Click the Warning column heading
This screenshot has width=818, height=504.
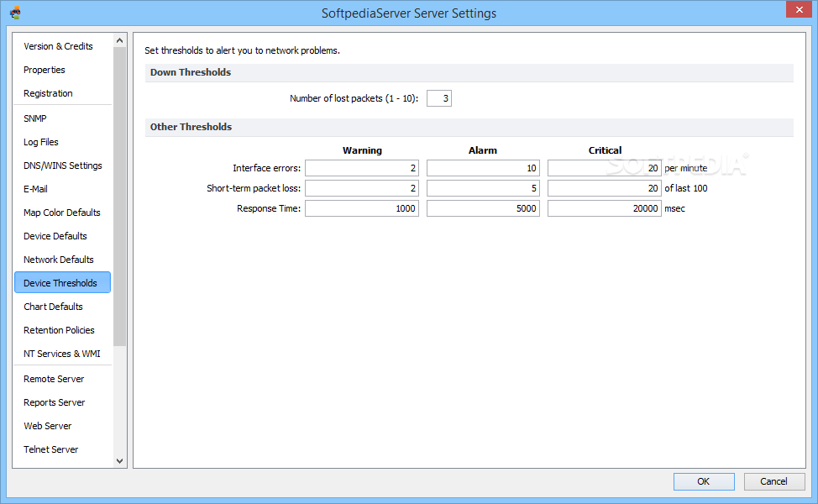(x=362, y=150)
